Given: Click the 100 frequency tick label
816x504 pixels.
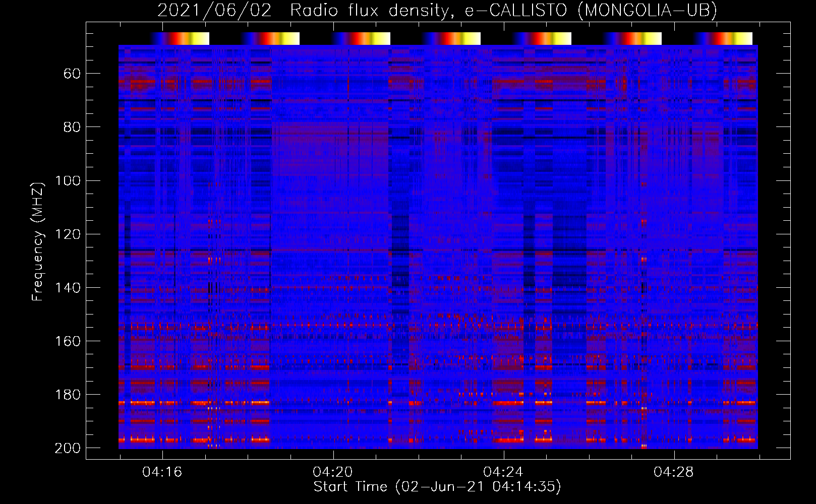Looking at the screenshot, I should pyautogui.click(x=68, y=181).
